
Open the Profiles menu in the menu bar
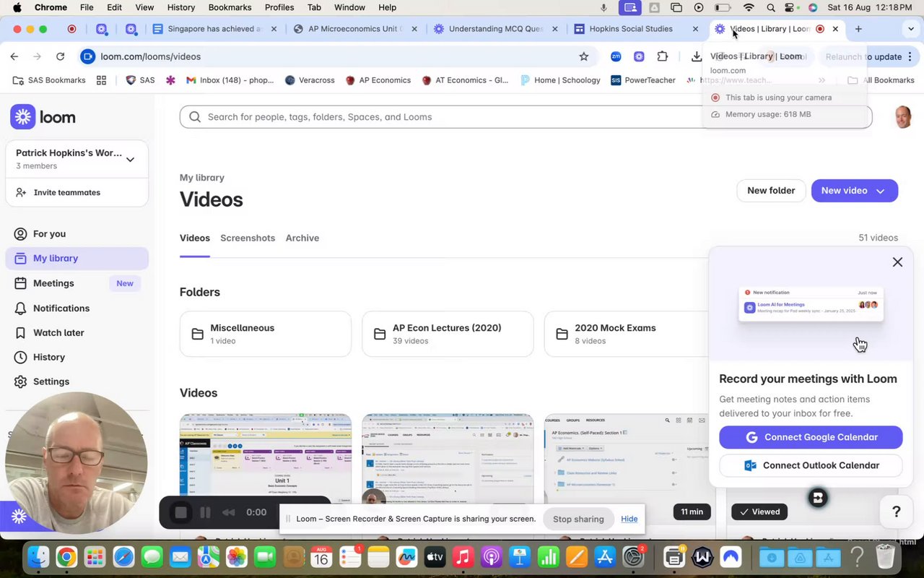279,7
